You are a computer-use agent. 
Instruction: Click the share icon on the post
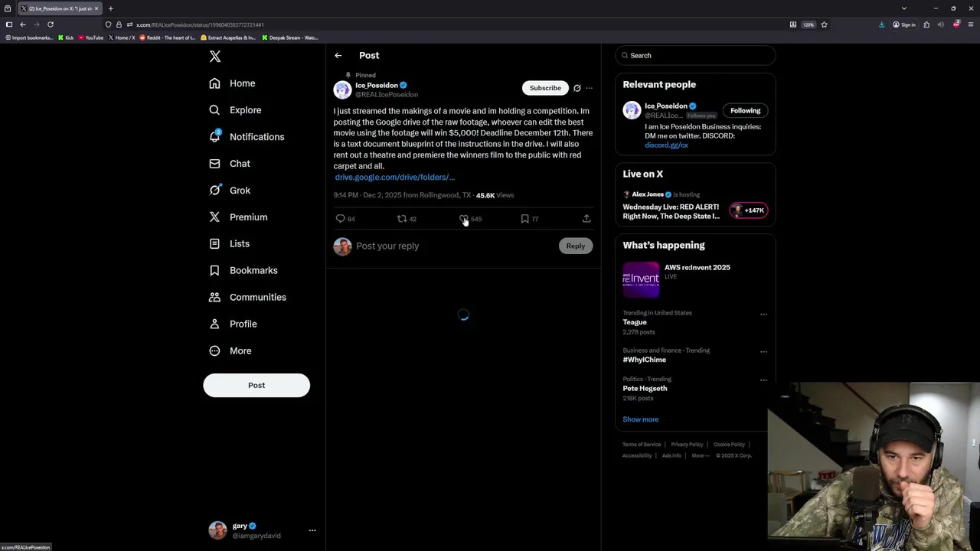(x=586, y=219)
